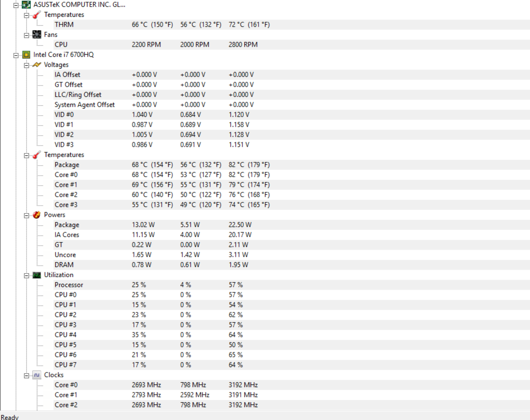The height and width of the screenshot is (420, 530).
Task: Click the Utilization graph icon
Action: pyautogui.click(x=37, y=275)
